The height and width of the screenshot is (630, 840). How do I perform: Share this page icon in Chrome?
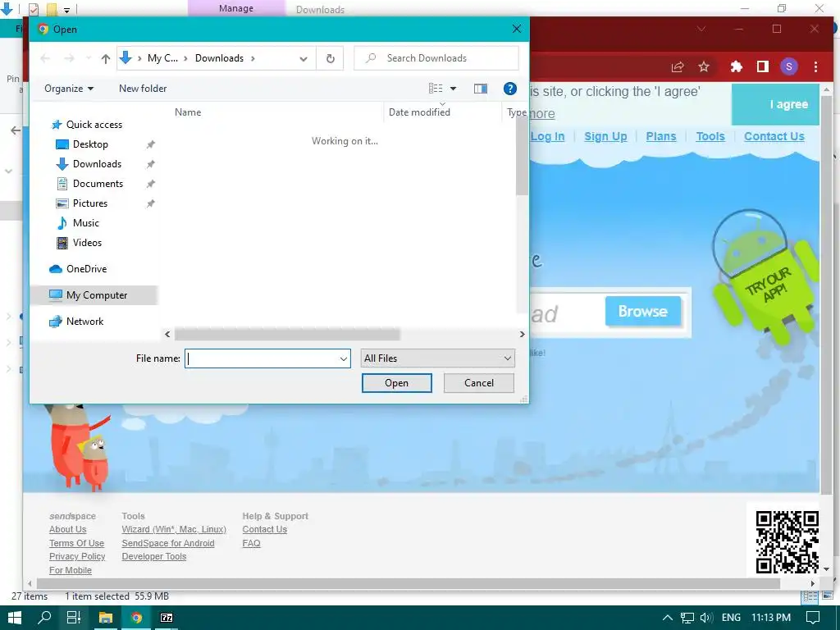click(678, 66)
